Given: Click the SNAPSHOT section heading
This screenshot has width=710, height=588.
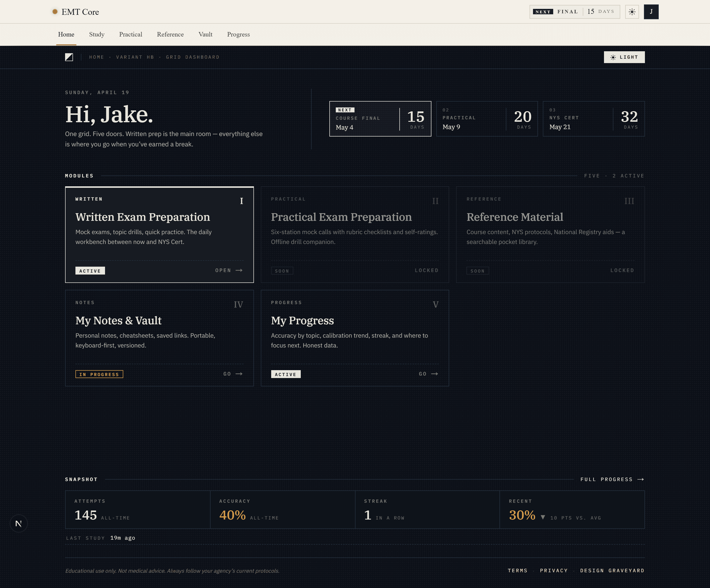Looking at the screenshot, I should [x=82, y=480].
